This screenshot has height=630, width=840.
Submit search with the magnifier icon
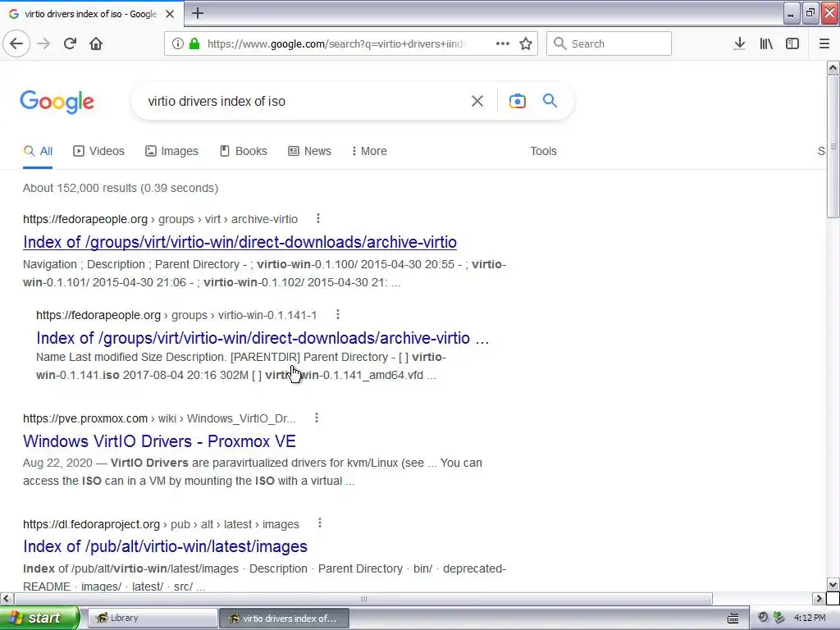[550, 101]
